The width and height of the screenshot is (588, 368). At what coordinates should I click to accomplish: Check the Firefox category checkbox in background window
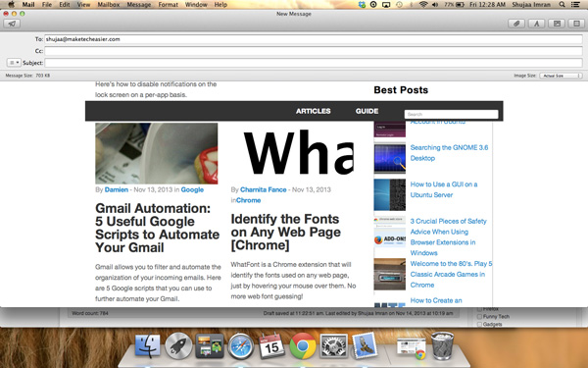tap(479, 309)
